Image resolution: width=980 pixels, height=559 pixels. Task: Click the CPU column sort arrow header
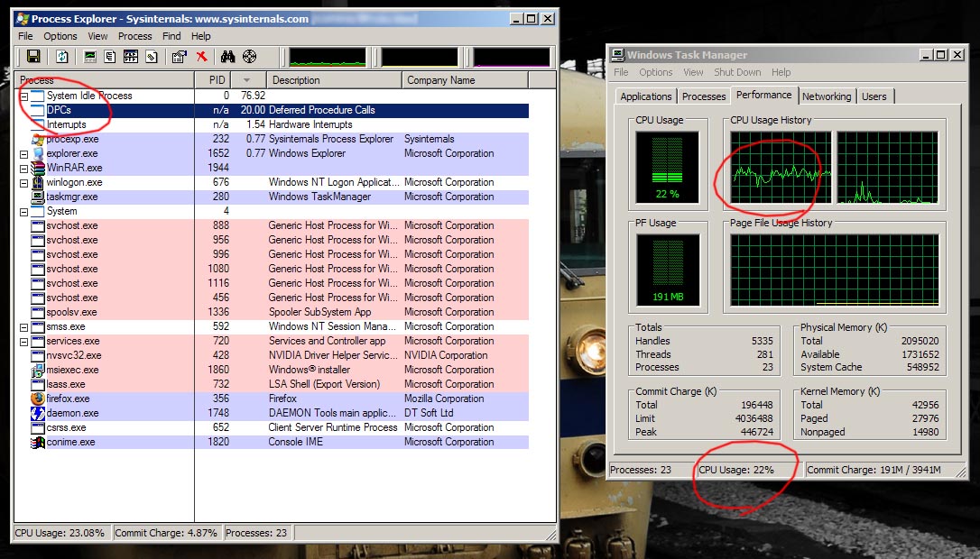pos(249,80)
